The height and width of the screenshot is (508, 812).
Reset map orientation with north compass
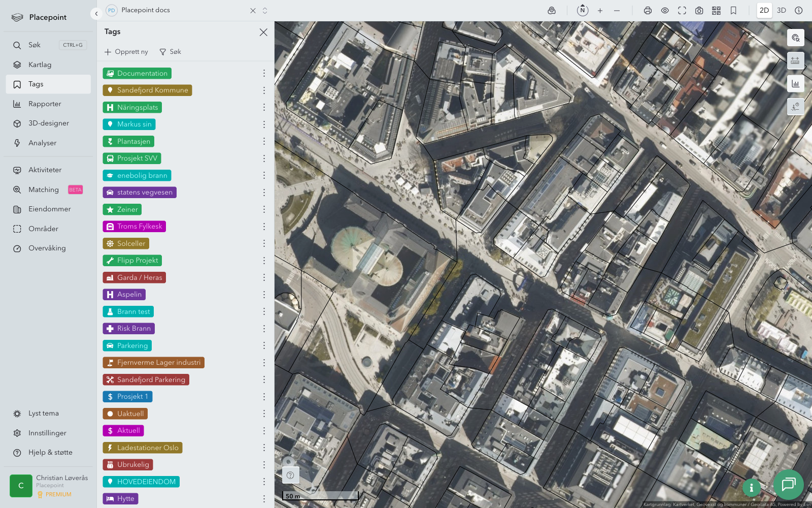[583, 10]
